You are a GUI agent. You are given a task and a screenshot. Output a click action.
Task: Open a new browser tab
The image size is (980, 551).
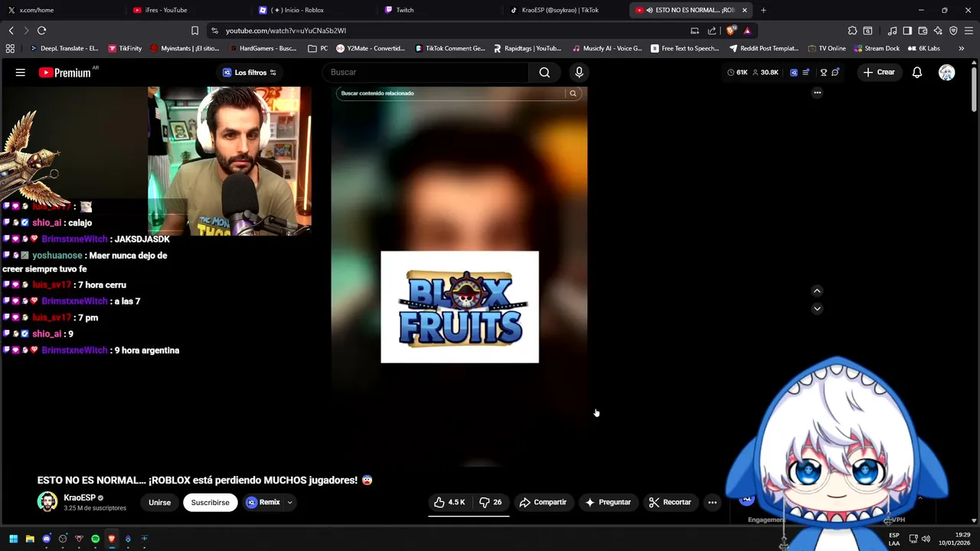tap(763, 10)
